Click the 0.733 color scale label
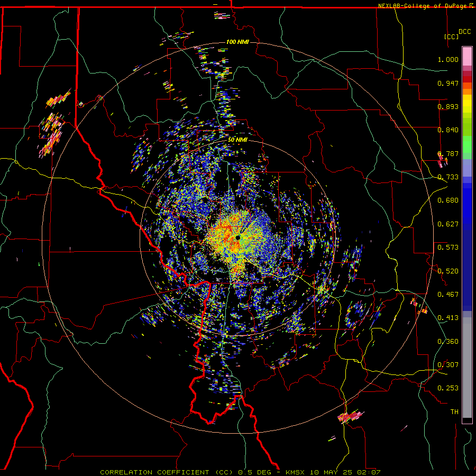Image resolution: width=476 pixels, height=476 pixels. tap(448, 177)
